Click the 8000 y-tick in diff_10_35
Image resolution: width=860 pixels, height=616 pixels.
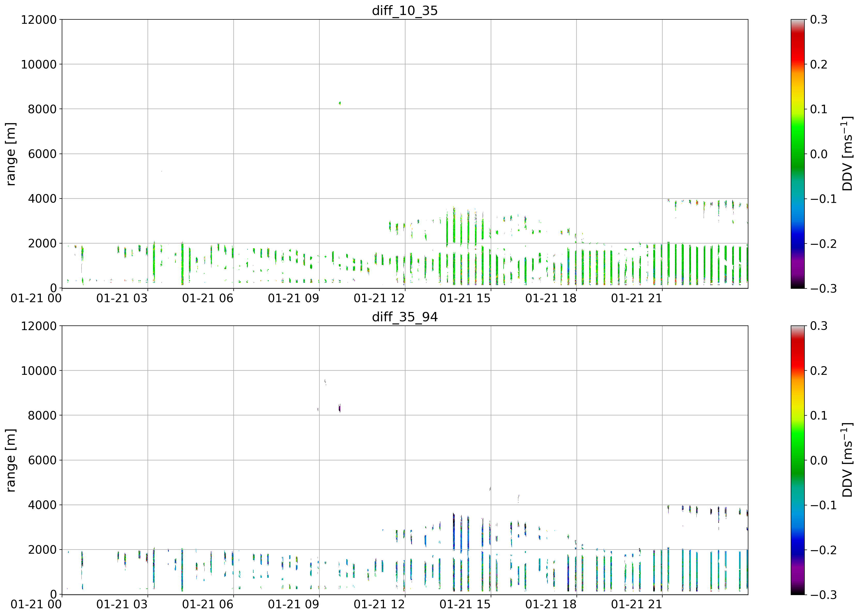(42, 109)
